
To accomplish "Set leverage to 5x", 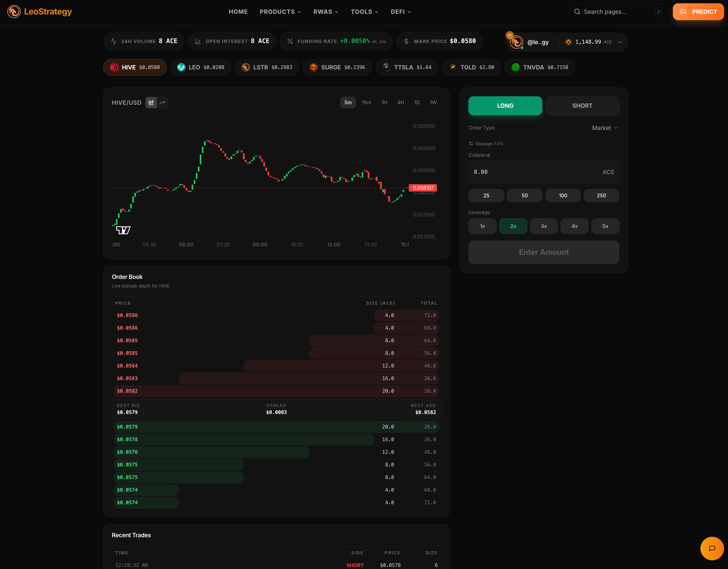I will click(x=605, y=226).
